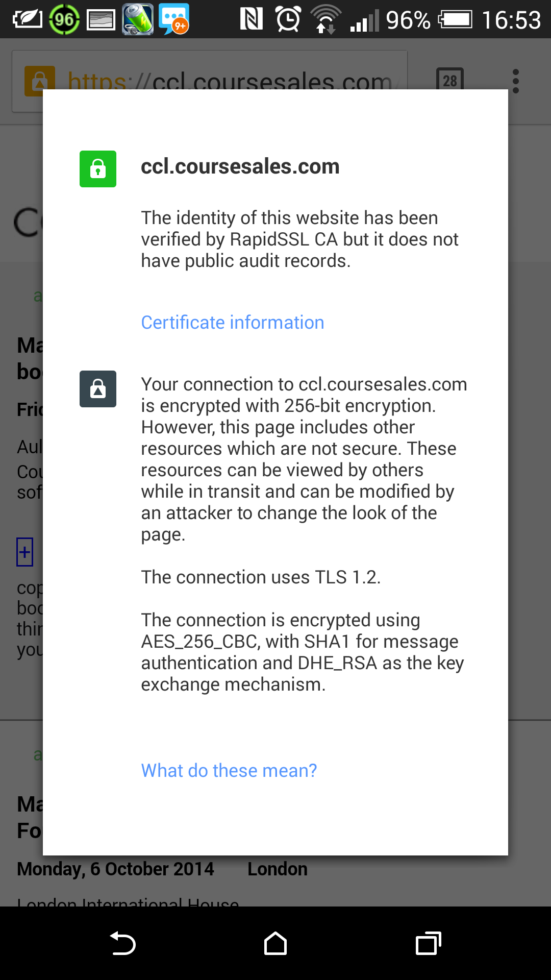551x980 pixels.
Task: Open the recent apps overview button
Action: [429, 943]
